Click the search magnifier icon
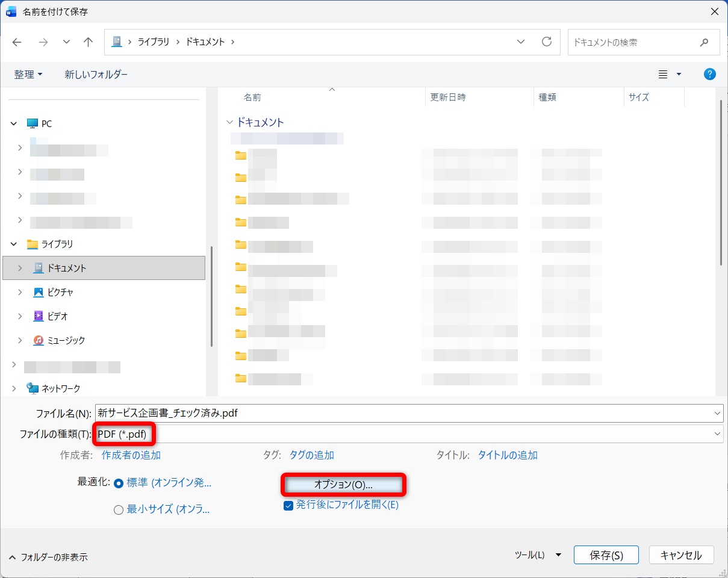Viewport: 728px width, 578px height. (x=705, y=42)
